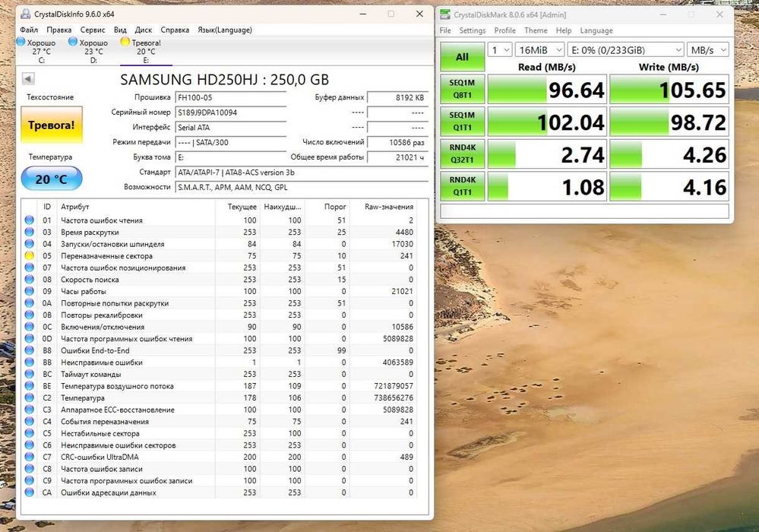Click yellow status ball above drive E:
The width and height of the screenshot is (759, 532).
click(125, 42)
